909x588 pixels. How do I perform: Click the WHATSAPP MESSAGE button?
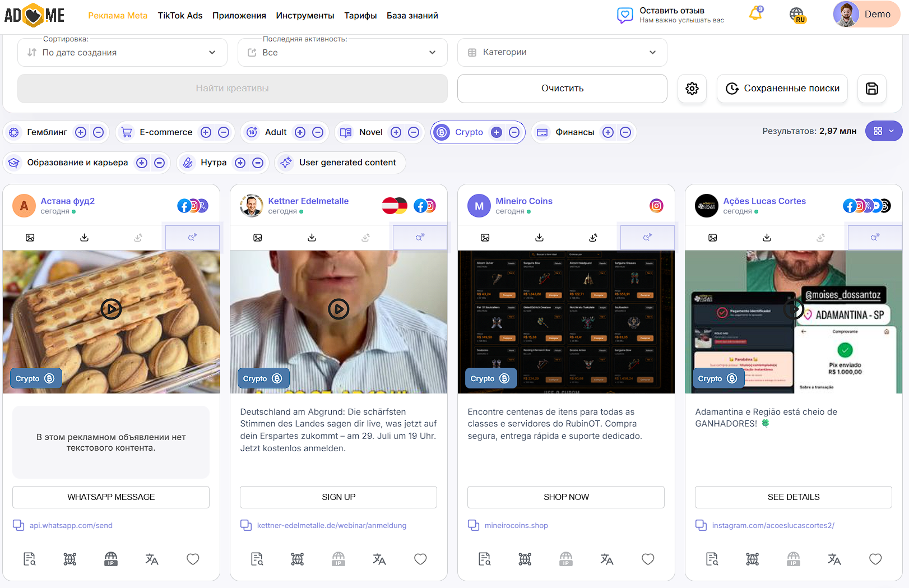(111, 497)
